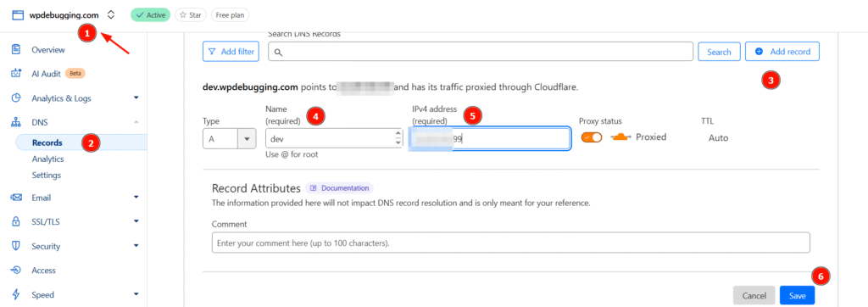Collapse the DNS section chevron

(x=136, y=122)
